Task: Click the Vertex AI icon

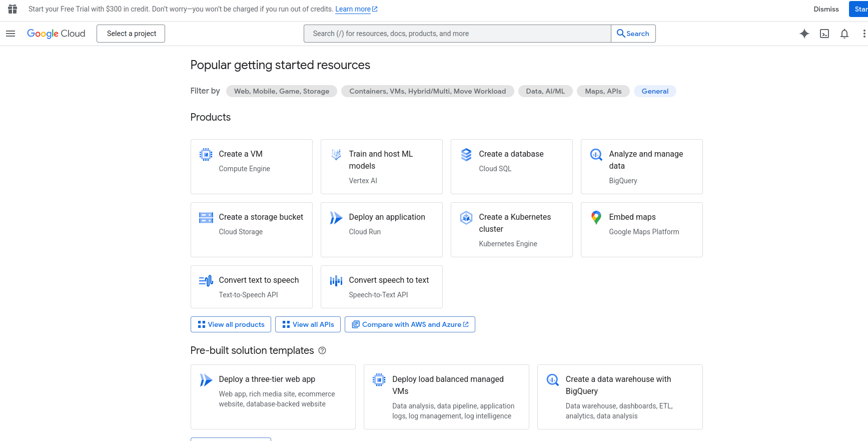Action: click(336, 155)
